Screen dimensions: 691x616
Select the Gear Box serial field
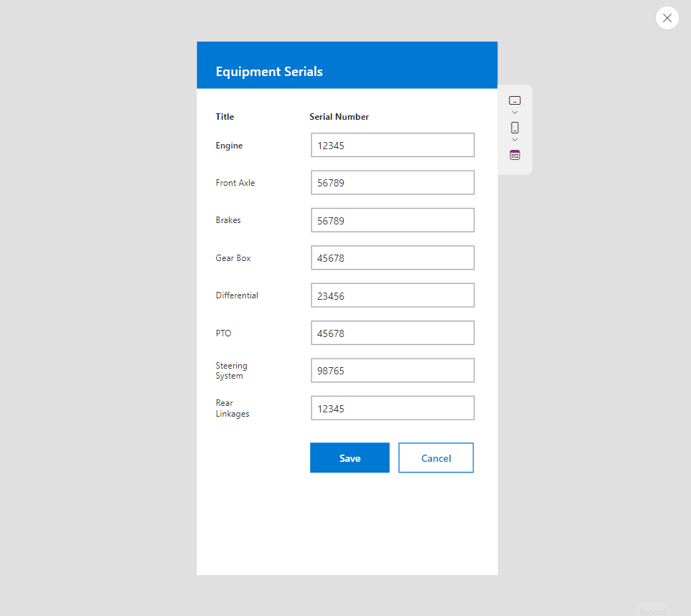tap(392, 257)
